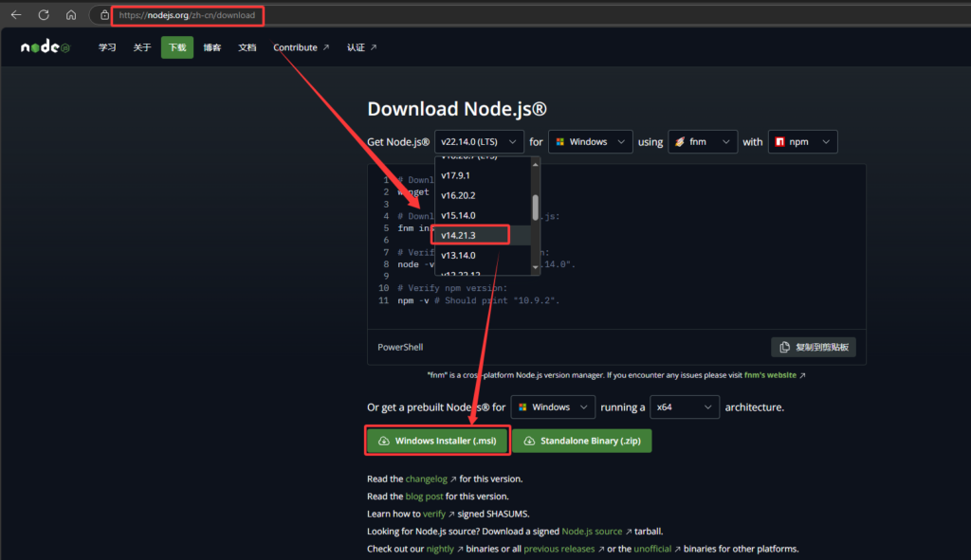This screenshot has height=560, width=971.
Task: Download the Windows Installer (.msi)
Action: (437, 441)
